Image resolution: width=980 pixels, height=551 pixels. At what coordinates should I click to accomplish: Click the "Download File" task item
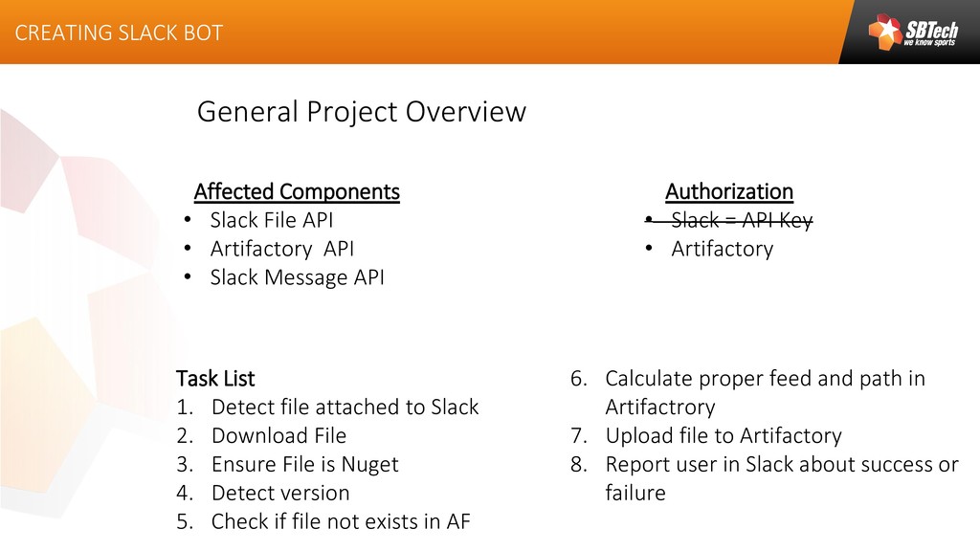278,435
